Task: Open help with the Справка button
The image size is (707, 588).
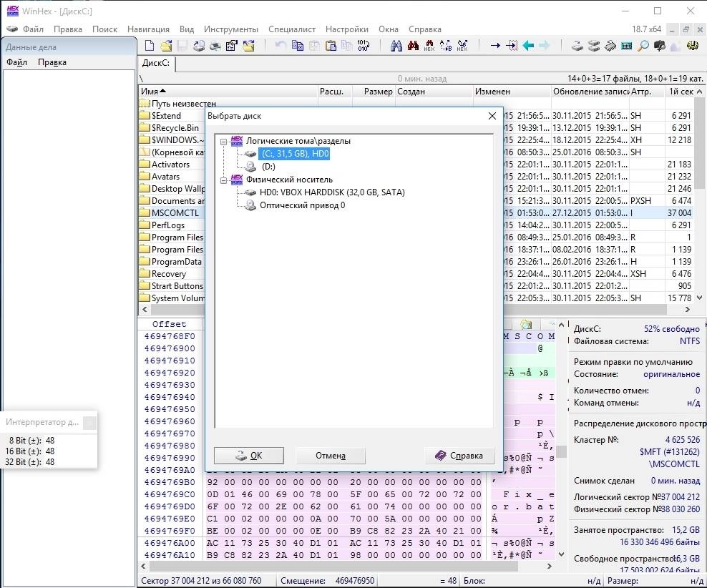Action: point(459,456)
